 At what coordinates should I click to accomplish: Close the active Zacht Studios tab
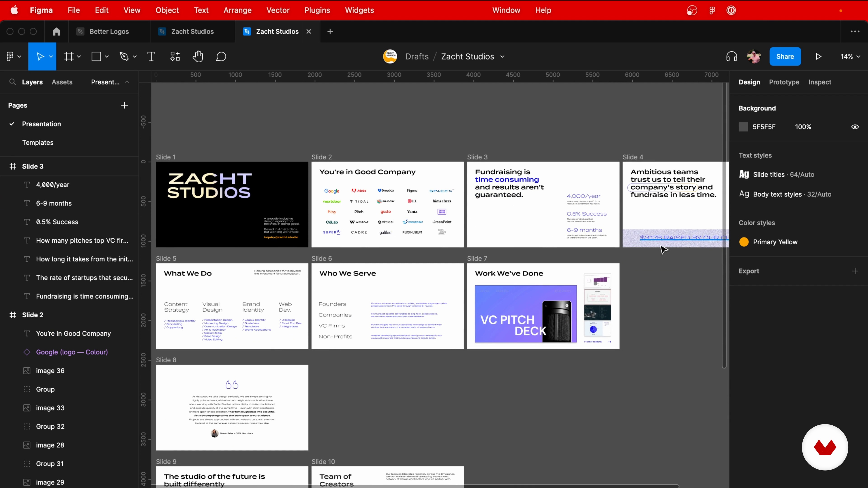308,32
